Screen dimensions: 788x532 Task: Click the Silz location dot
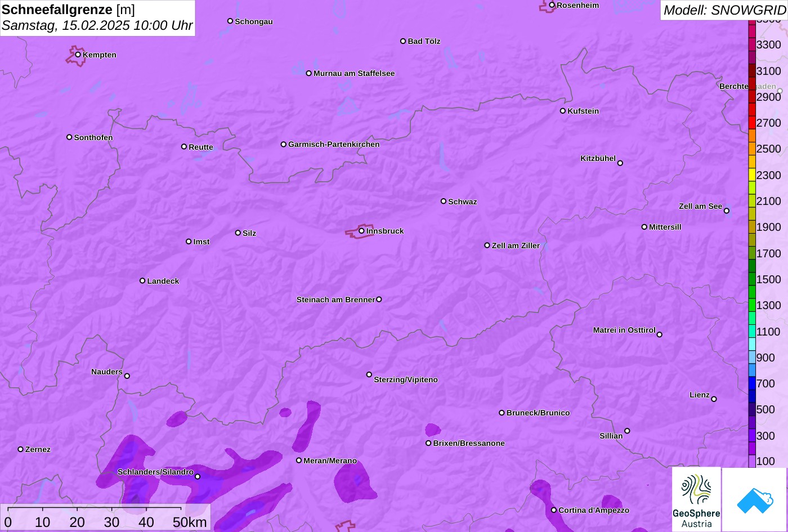(x=238, y=233)
